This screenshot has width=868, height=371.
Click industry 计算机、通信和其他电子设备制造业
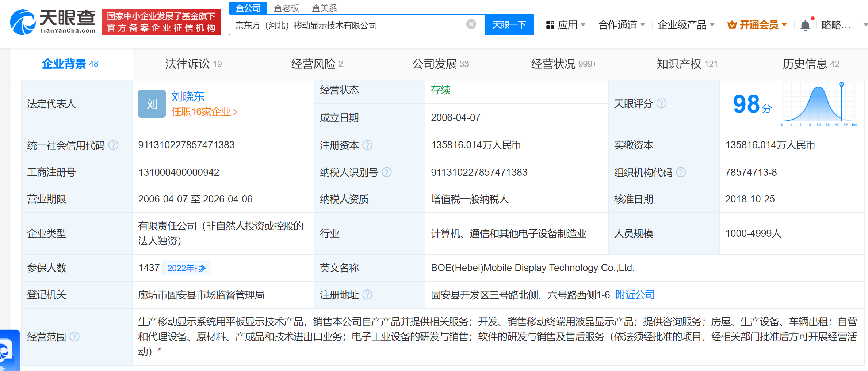click(509, 234)
